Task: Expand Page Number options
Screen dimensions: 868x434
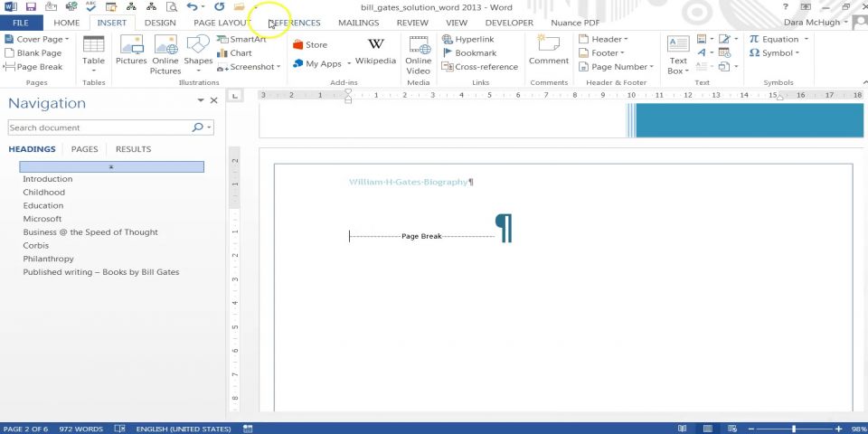Action: pyautogui.click(x=616, y=67)
